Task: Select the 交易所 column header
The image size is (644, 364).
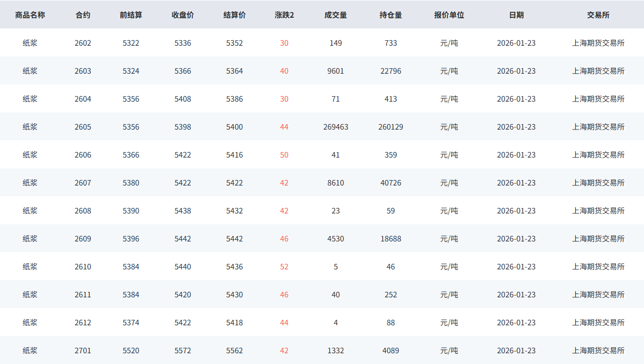Action: point(598,15)
